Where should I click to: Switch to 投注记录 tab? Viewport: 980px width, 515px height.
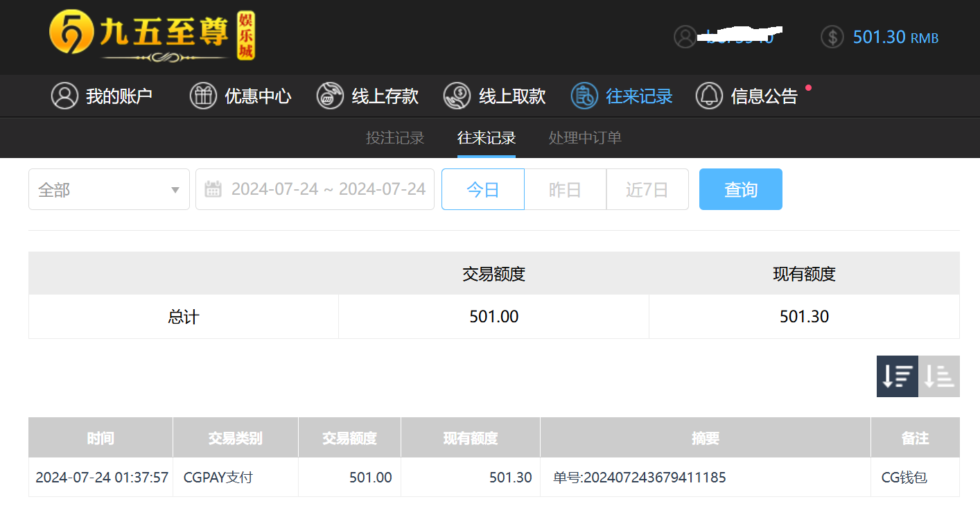(395, 138)
